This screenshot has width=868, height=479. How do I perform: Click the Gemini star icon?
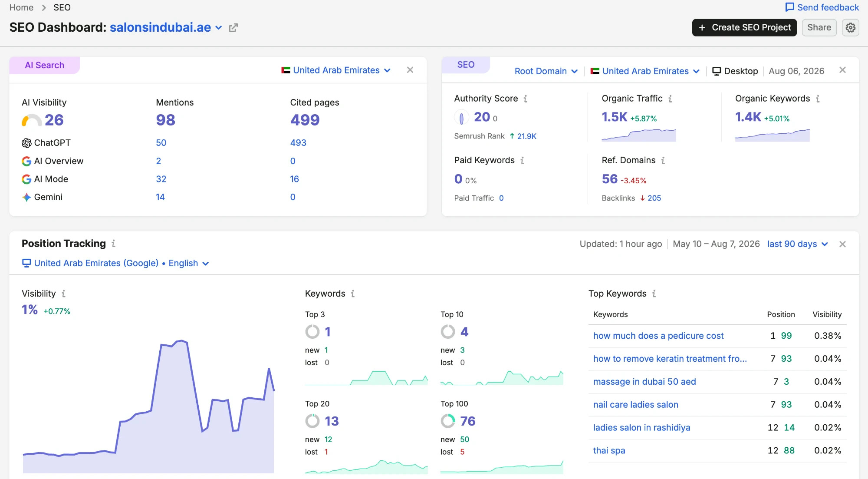(x=26, y=197)
